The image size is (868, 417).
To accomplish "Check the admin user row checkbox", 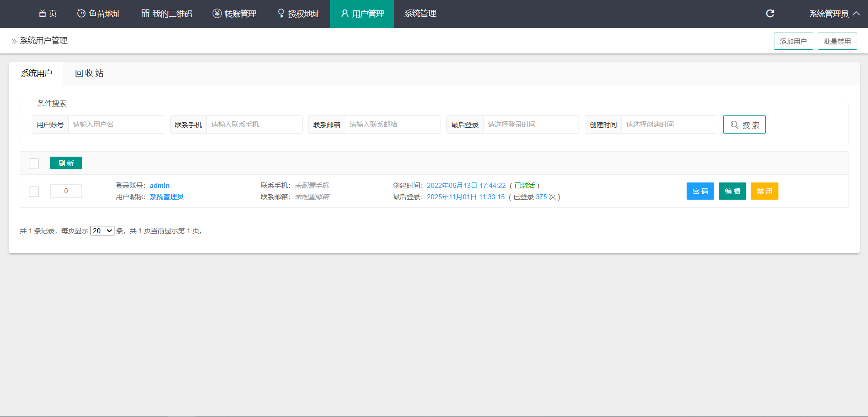I will [x=34, y=192].
